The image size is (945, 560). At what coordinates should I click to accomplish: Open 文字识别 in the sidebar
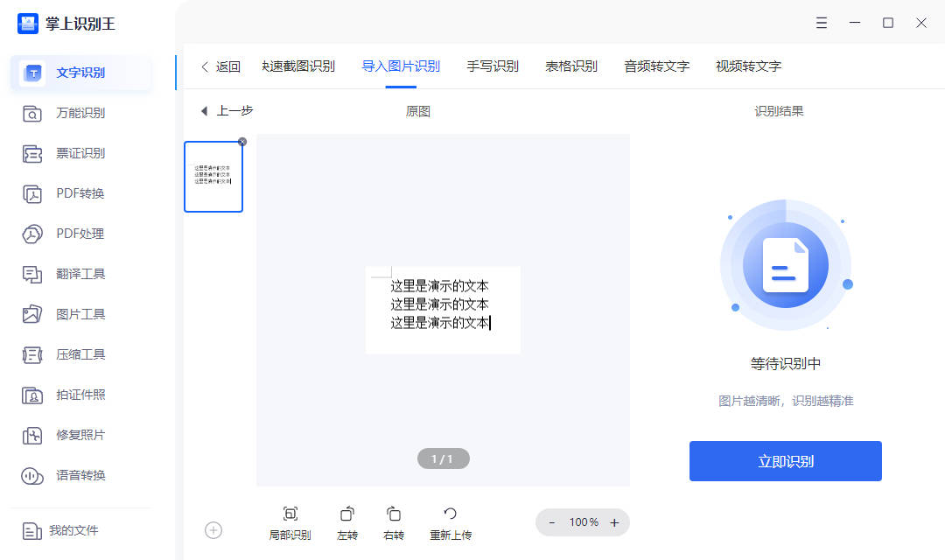pyautogui.click(x=80, y=73)
